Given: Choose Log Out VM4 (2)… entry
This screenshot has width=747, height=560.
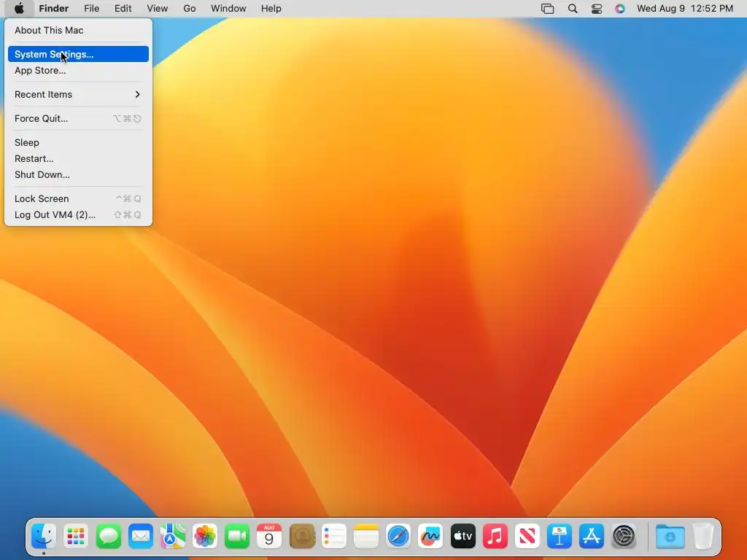Looking at the screenshot, I should (78, 215).
